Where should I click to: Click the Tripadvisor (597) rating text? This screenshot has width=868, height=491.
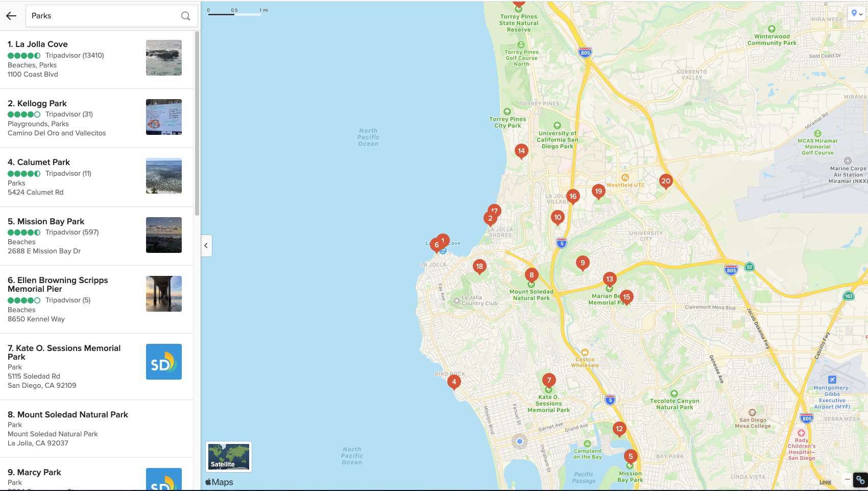[x=72, y=232]
